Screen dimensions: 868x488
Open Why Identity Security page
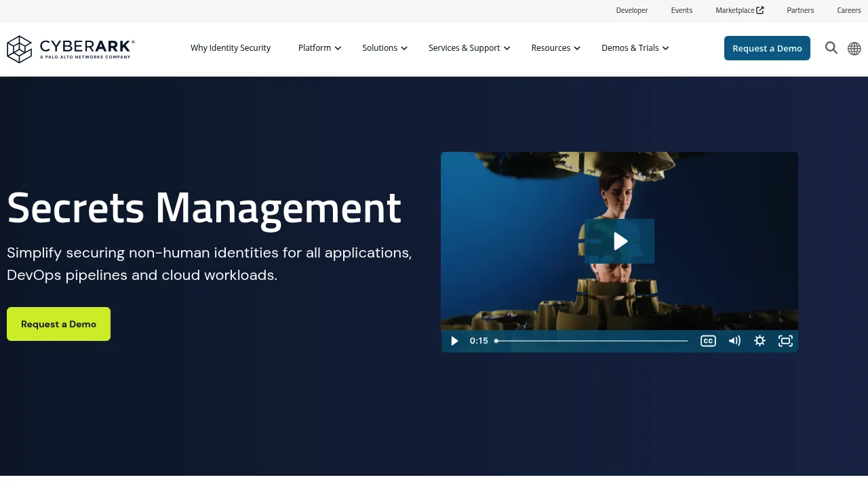pyautogui.click(x=231, y=48)
